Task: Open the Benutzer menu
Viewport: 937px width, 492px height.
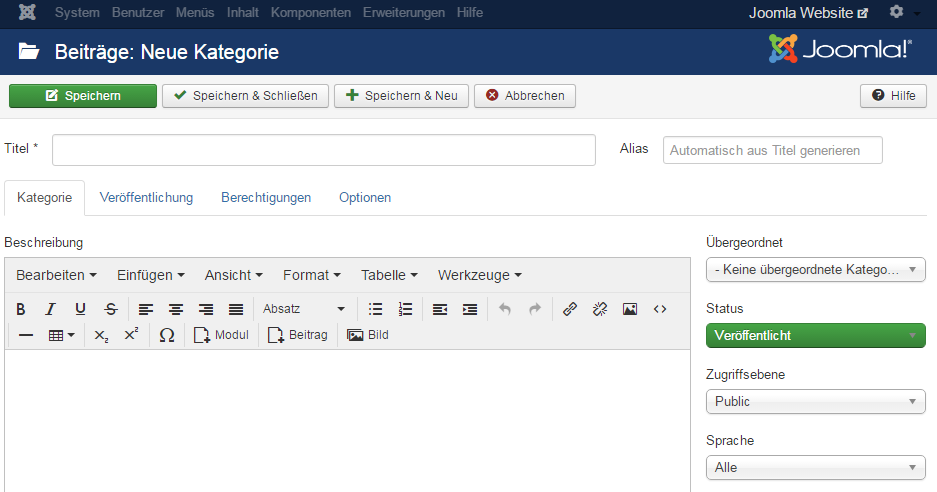Action: coord(138,13)
